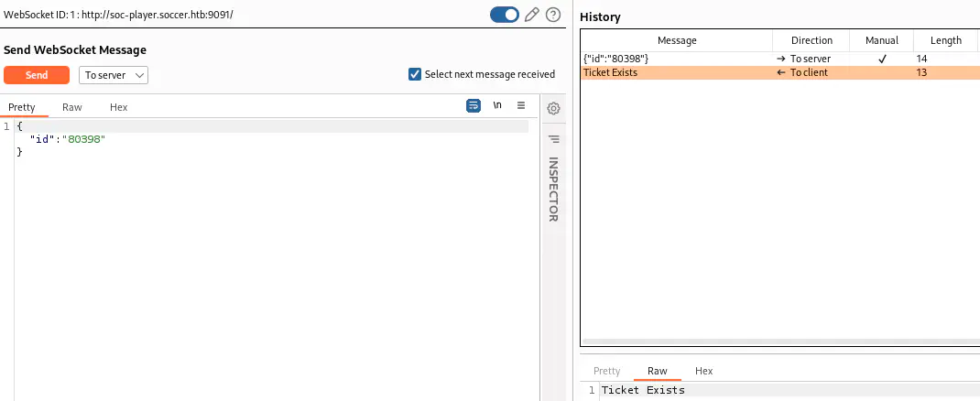
Task: Open the editor hamburger options menu
Action: click(x=521, y=106)
